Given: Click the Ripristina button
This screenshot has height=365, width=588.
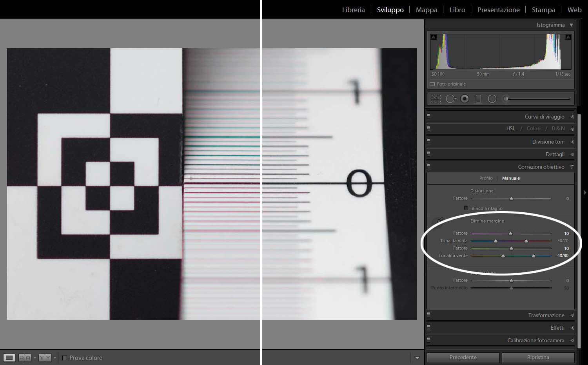Looking at the screenshot, I should pyautogui.click(x=538, y=358).
